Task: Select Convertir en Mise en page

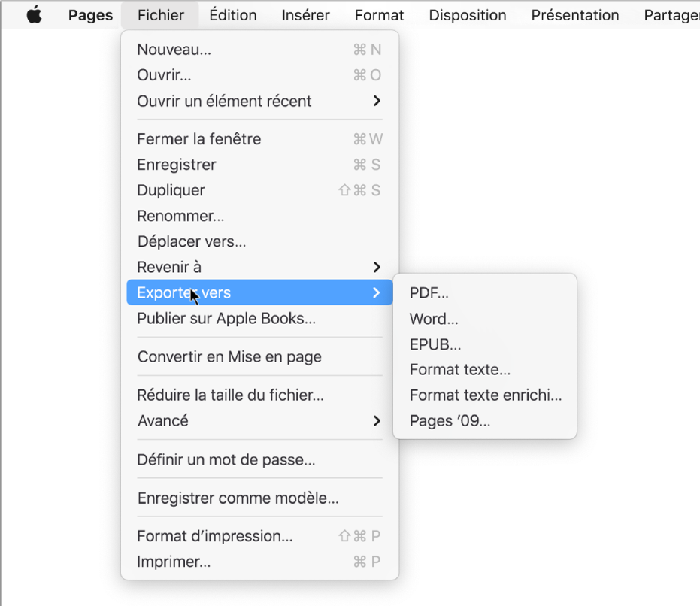Action: pyautogui.click(x=259, y=356)
